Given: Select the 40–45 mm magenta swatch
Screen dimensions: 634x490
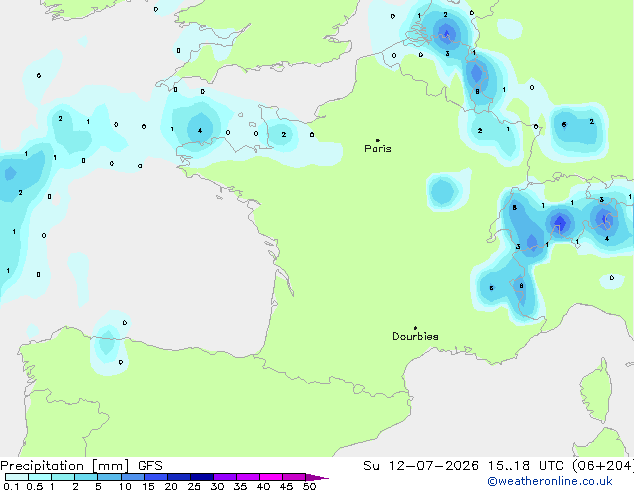Looking at the screenshot, I should coord(271,477).
